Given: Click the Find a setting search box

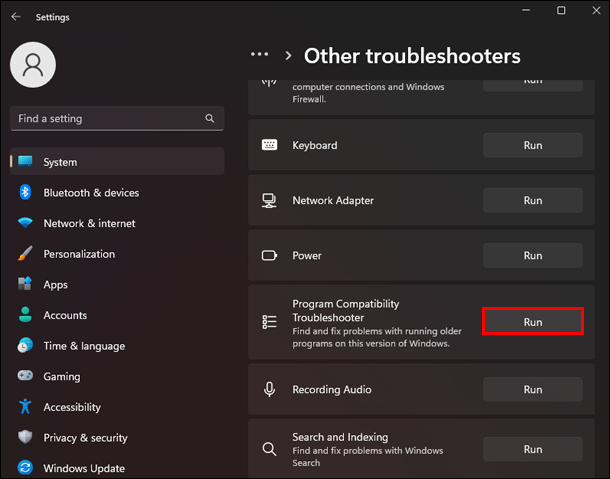Looking at the screenshot, I should point(110,118).
